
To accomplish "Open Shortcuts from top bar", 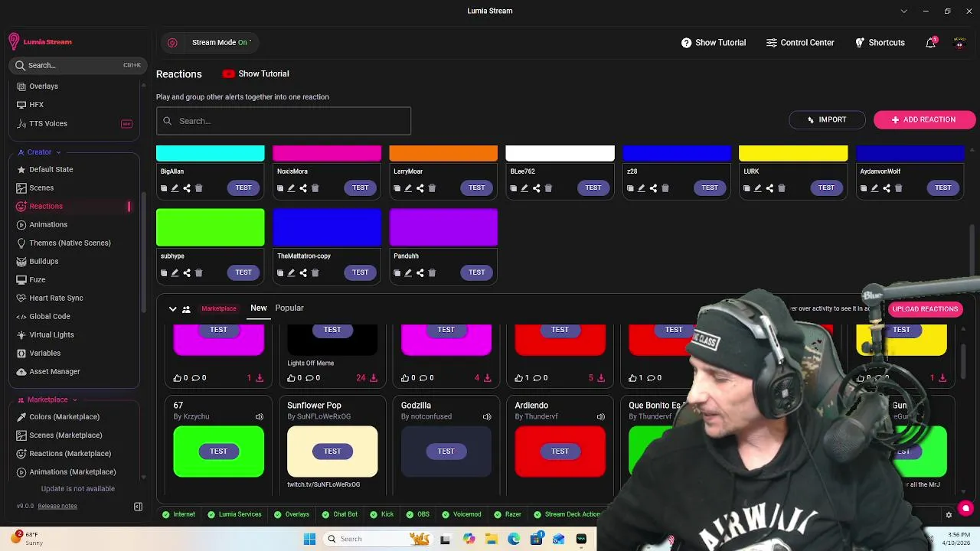I will pos(880,43).
